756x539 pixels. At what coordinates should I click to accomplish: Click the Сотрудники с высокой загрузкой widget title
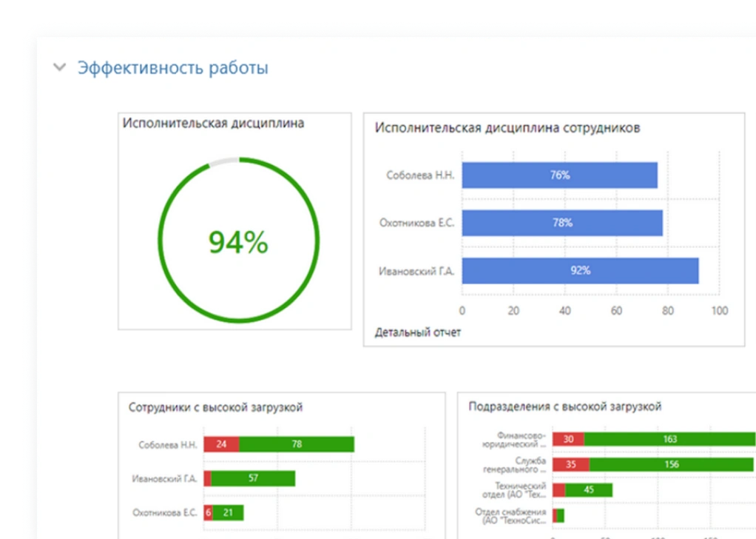point(215,407)
